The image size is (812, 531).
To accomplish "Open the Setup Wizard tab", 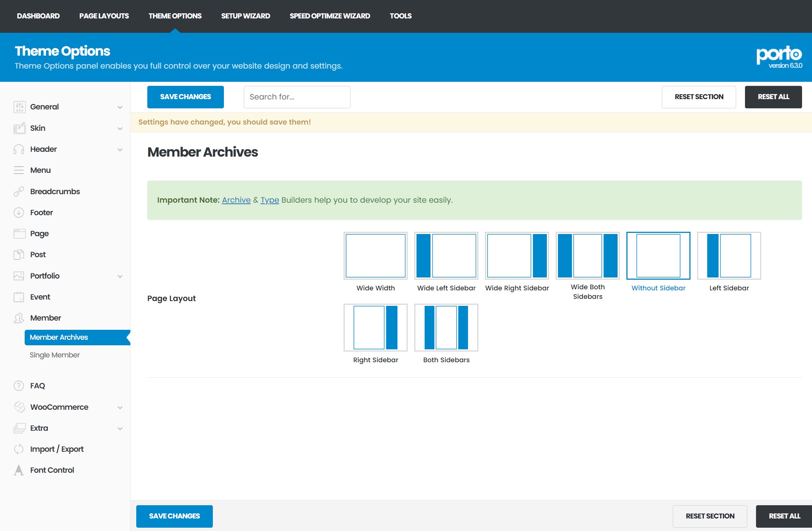I will pyautogui.click(x=246, y=16).
